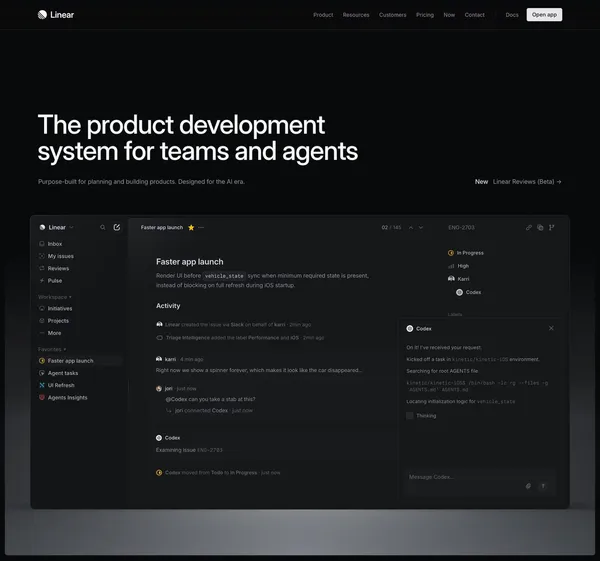Change the In Progress status

(465, 253)
